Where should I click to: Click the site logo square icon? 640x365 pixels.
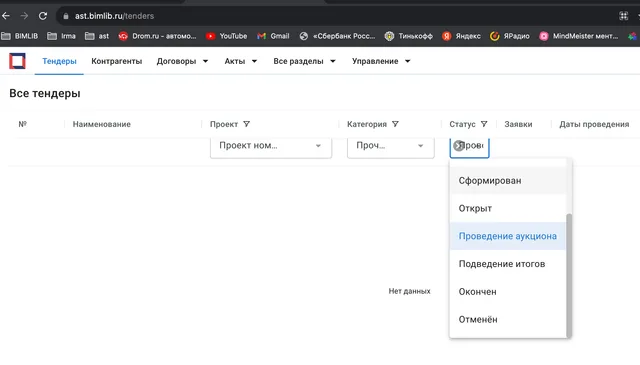[x=17, y=61]
